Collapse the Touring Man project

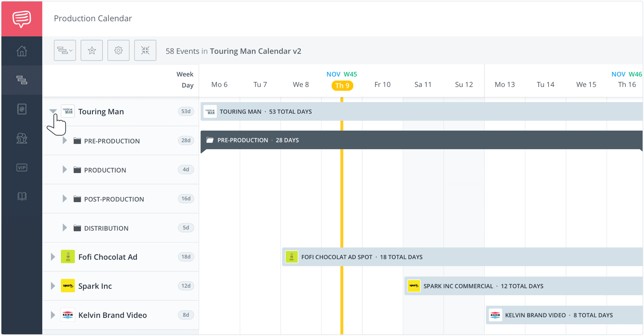53,111
